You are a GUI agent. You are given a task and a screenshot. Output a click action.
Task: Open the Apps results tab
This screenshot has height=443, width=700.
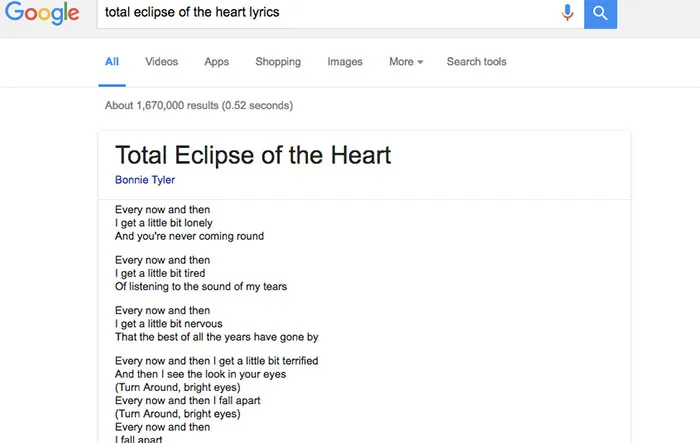(x=217, y=62)
